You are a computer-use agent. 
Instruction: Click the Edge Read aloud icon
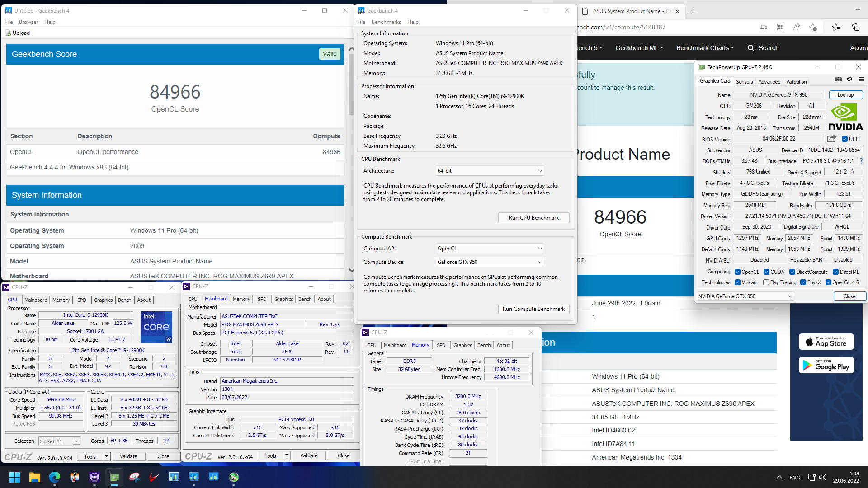click(797, 27)
